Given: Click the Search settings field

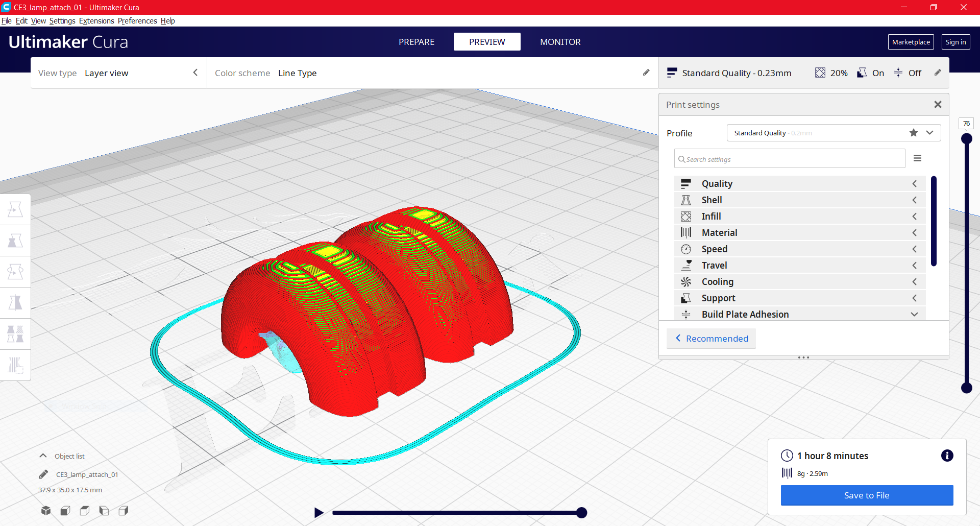Looking at the screenshot, I should pyautogui.click(x=790, y=159).
